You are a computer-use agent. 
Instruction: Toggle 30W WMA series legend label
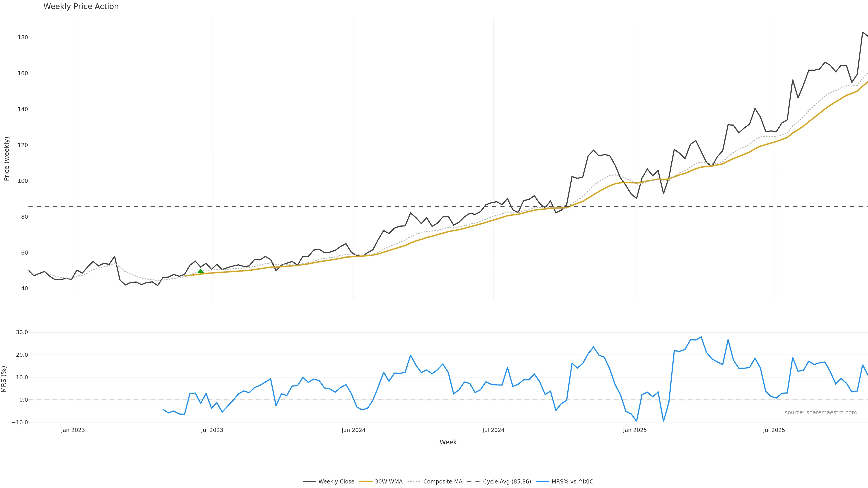389,482
